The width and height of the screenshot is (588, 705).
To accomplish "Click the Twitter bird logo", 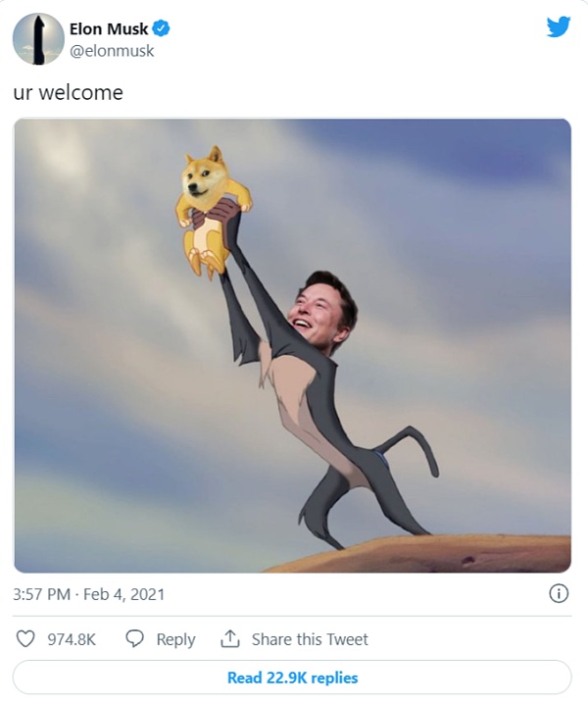I will (x=559, y=26).
